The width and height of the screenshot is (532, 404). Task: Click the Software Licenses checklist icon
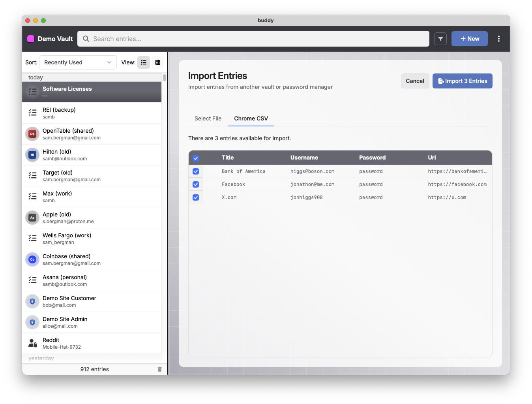pos(32,92)
